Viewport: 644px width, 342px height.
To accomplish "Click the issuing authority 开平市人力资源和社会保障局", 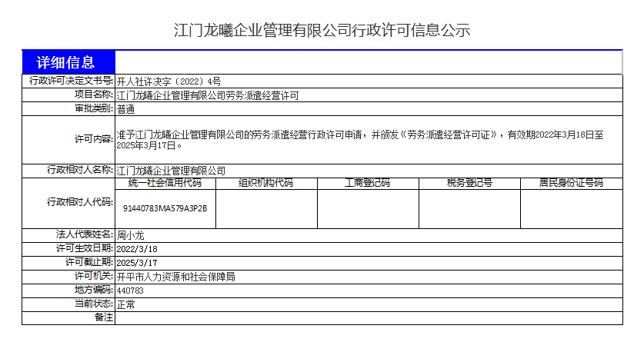I will coord(175,277).
